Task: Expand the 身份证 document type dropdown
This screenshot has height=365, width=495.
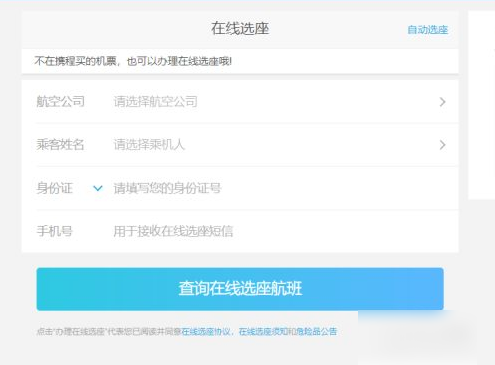Action: [x=98, y=188]
